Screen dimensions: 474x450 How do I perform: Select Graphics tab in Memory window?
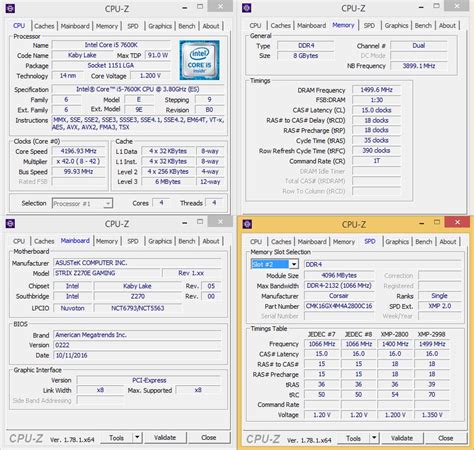(x=396, y=25)
